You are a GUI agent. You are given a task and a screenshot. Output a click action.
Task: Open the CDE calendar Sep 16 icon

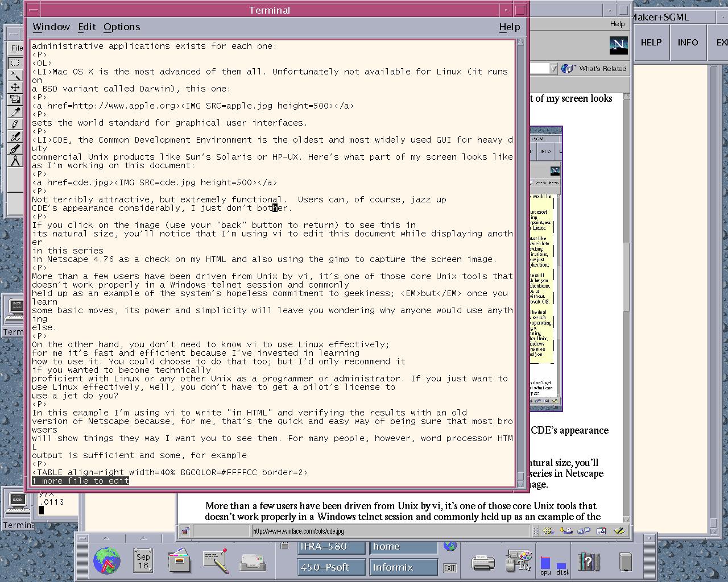[x=143, y=560]
